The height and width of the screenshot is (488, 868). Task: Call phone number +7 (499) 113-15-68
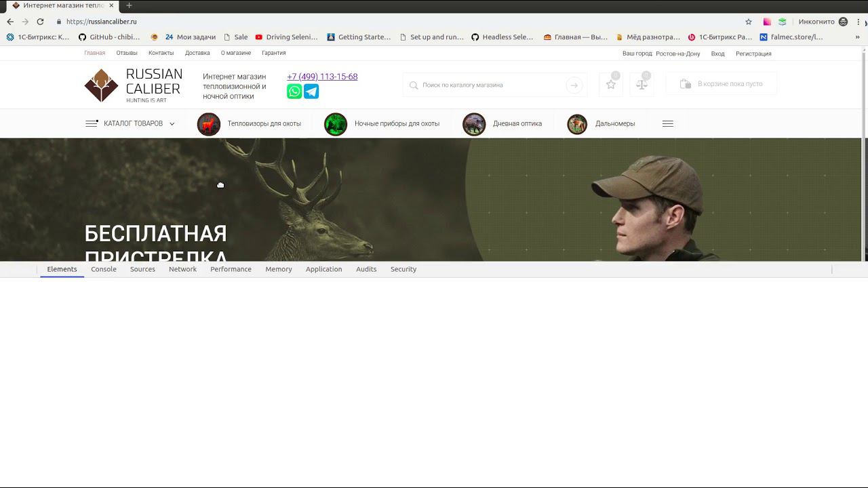322,77
